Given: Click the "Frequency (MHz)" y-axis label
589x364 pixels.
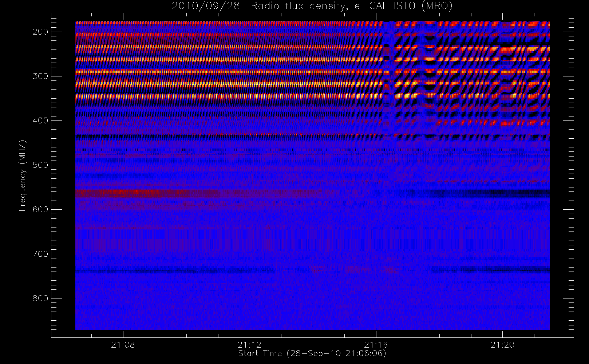Looking at the screenshot, I should 23,175.
